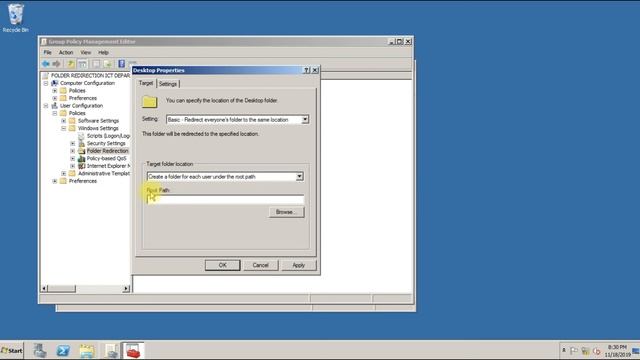Open the View menu

point(86,52)
